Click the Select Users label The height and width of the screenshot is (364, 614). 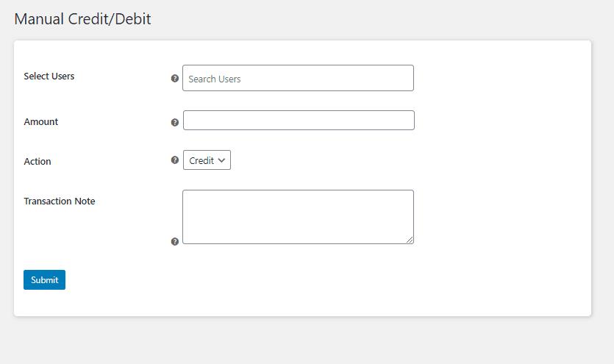[x=49, y=76]
